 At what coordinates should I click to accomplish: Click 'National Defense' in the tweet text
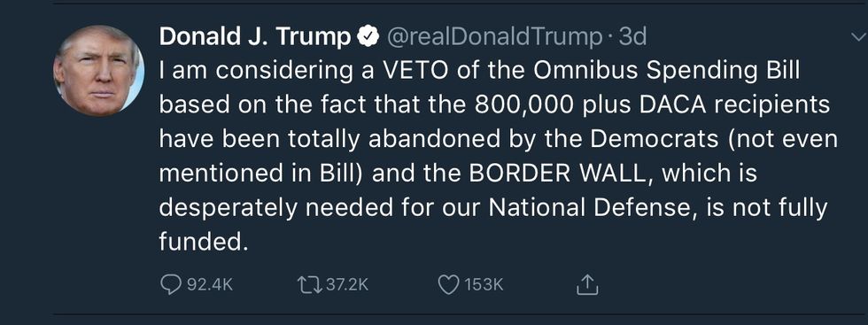(x=591, y=207)
